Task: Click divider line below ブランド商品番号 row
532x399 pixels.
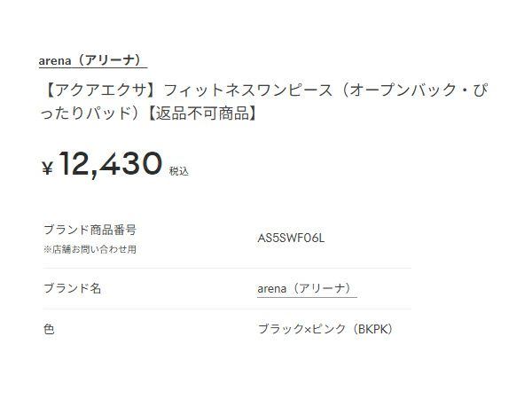Action: [x=226, y=268]
